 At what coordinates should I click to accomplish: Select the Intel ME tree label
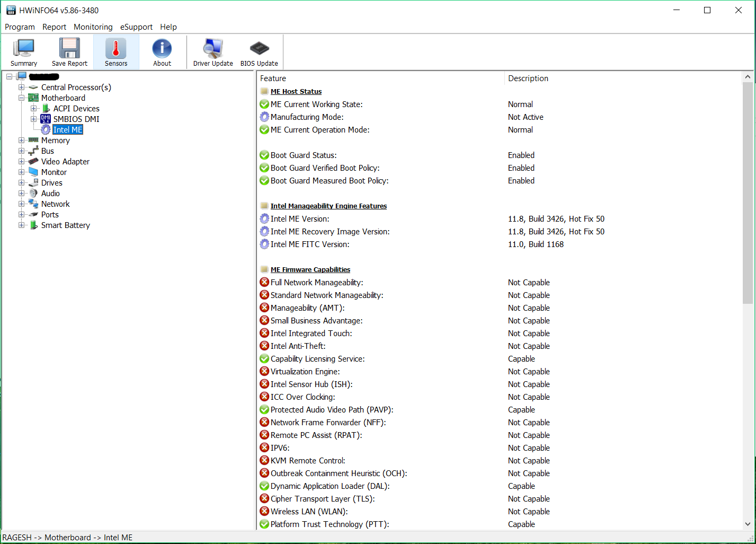click(68, 130)
